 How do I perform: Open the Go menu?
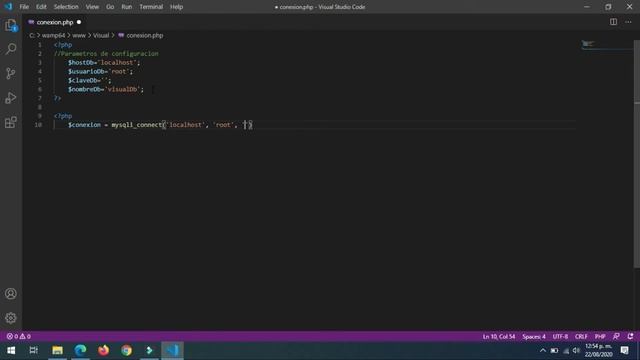[x=110, y=7]
